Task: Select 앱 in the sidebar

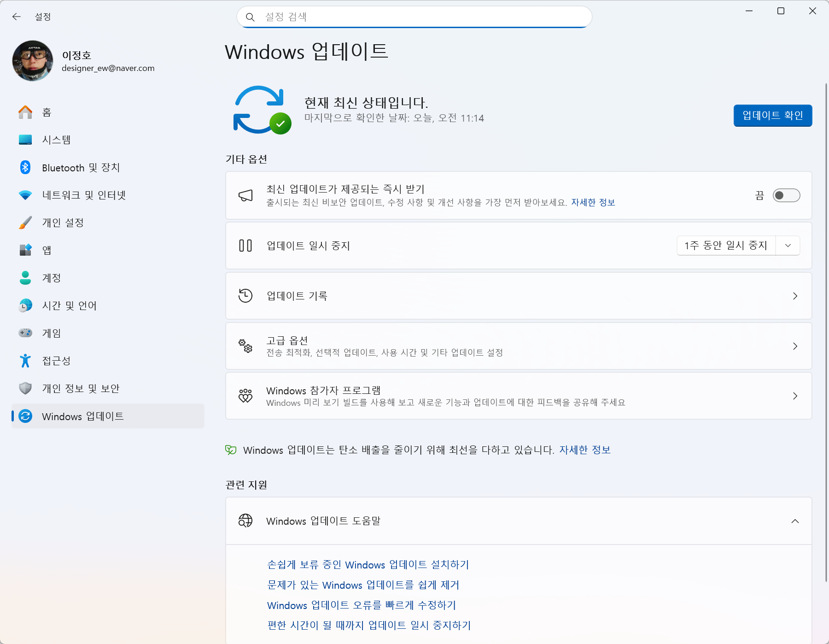Action: [108, 250]
